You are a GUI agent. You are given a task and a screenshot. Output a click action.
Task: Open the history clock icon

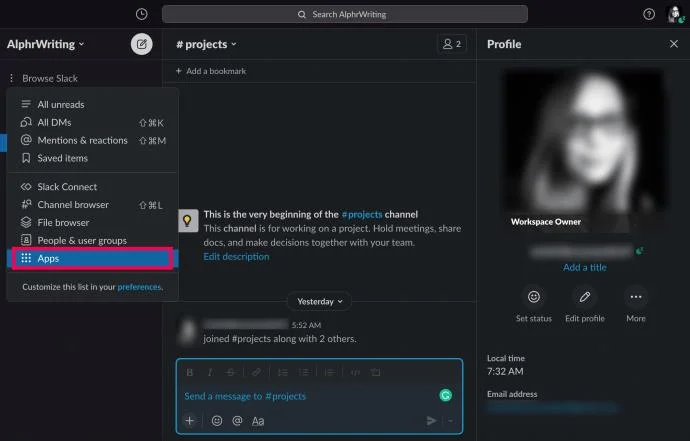(x=141, y=14)
